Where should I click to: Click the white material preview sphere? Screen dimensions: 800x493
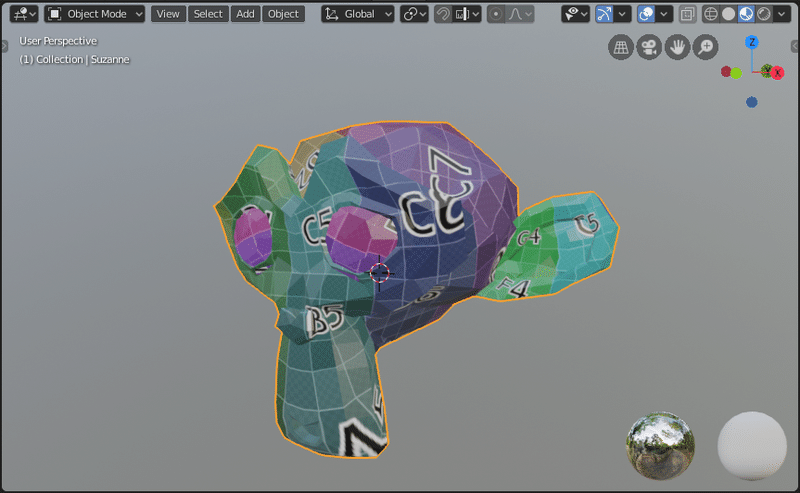[752, 446]
